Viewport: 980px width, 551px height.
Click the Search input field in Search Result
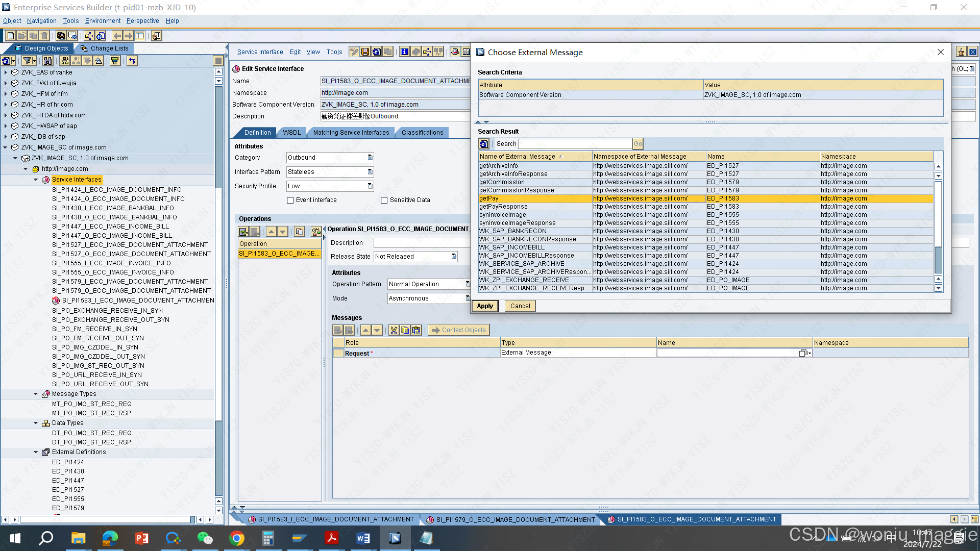(575, 144)
